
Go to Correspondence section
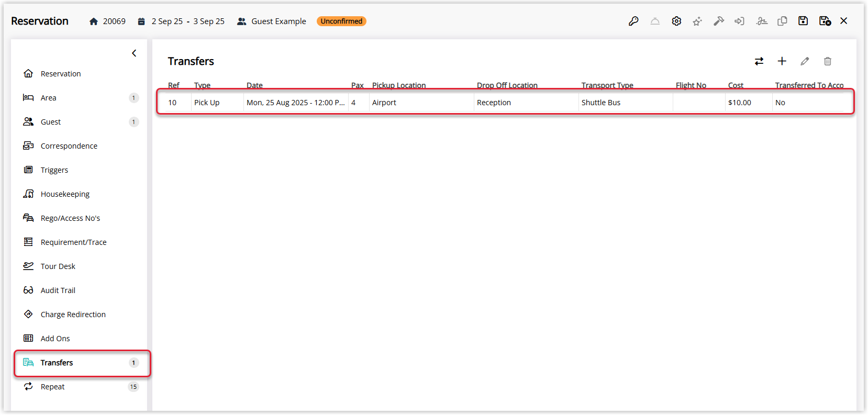tap(79, 146)
